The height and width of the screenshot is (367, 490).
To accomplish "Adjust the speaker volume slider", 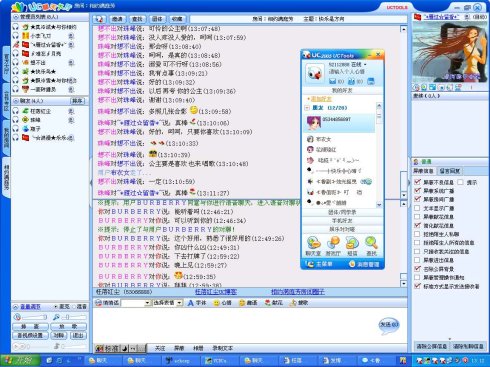I will click(35, 317).
